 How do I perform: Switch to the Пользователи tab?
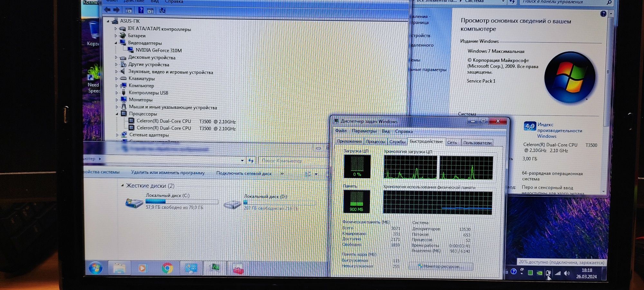477,143
